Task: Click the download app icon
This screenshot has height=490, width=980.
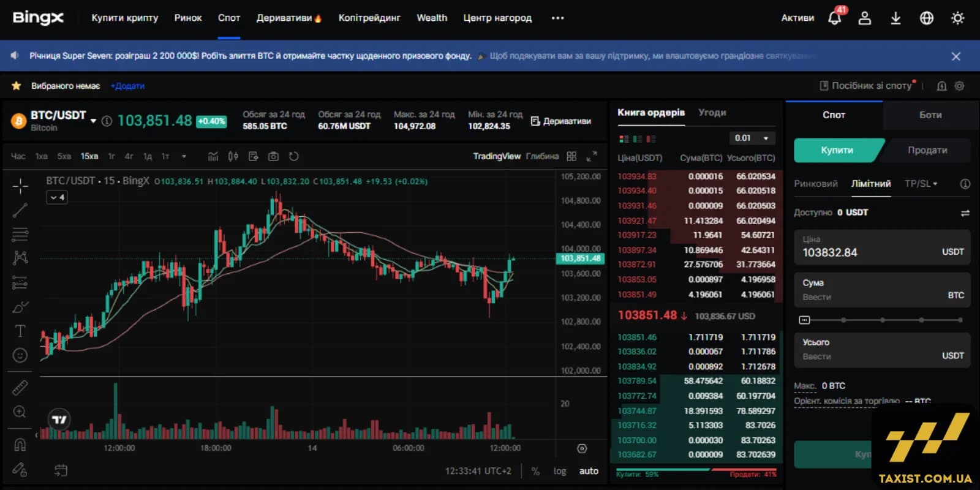Action: coord(895,18)
